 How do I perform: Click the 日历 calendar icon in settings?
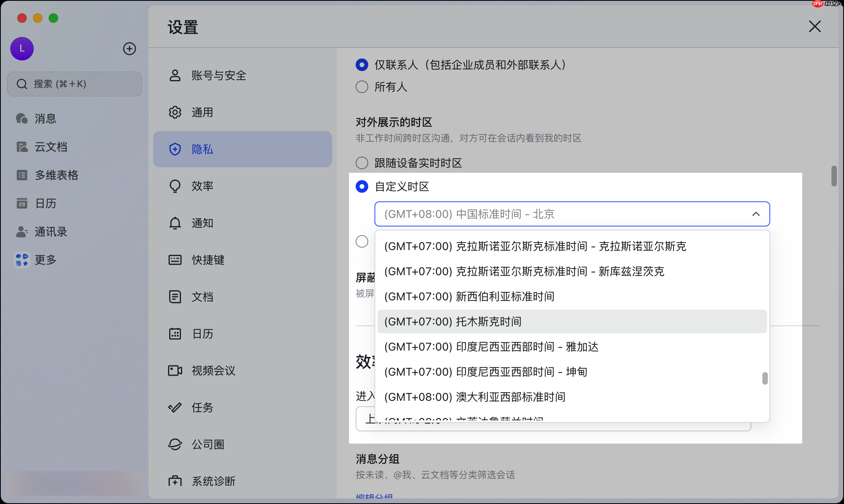pos(175,334)
